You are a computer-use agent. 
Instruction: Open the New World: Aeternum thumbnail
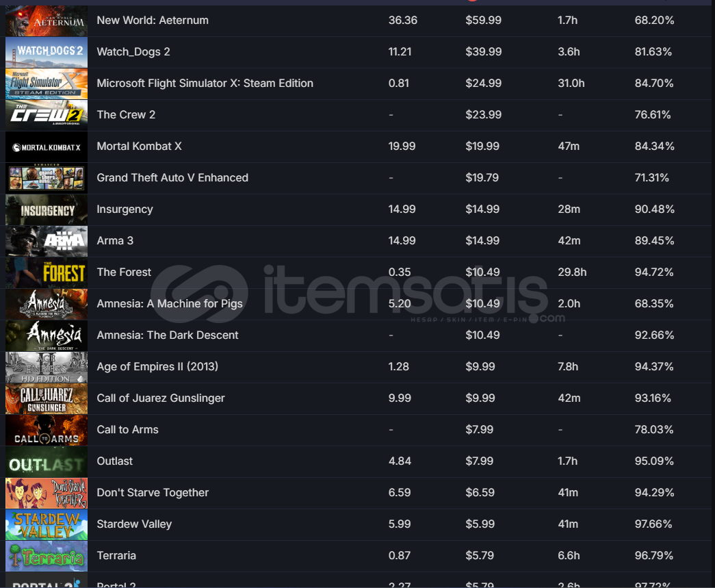coord(47,21)
